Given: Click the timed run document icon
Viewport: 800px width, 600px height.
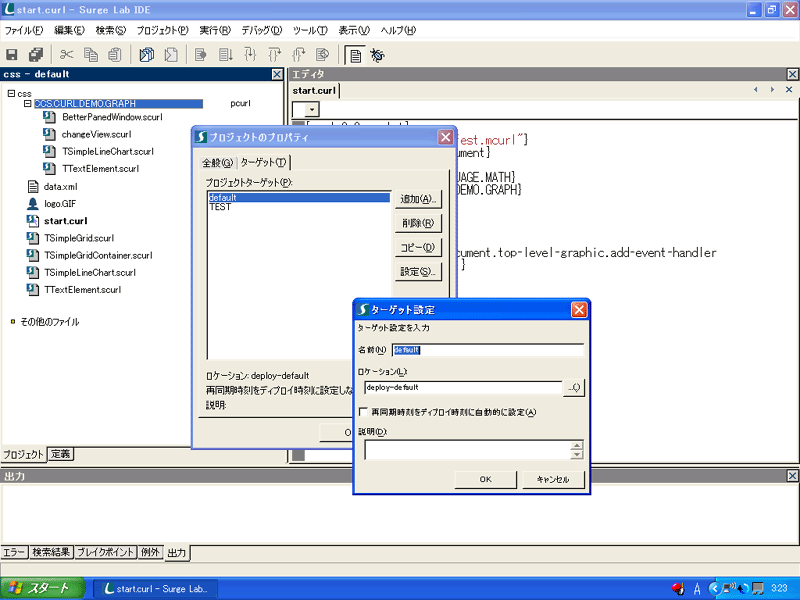Looking at the screenshot, I should click(x=322, y=55).
